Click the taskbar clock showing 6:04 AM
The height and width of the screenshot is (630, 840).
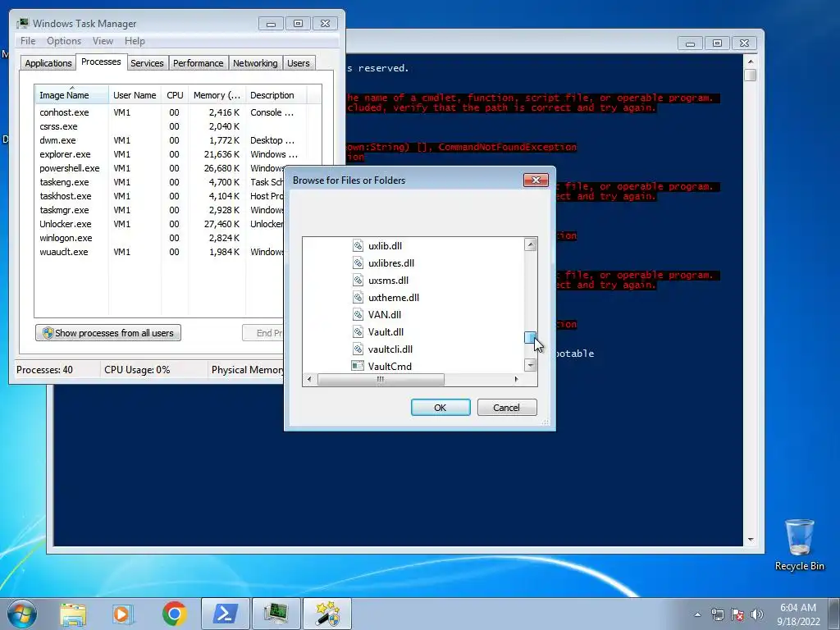tap(797, 614)
